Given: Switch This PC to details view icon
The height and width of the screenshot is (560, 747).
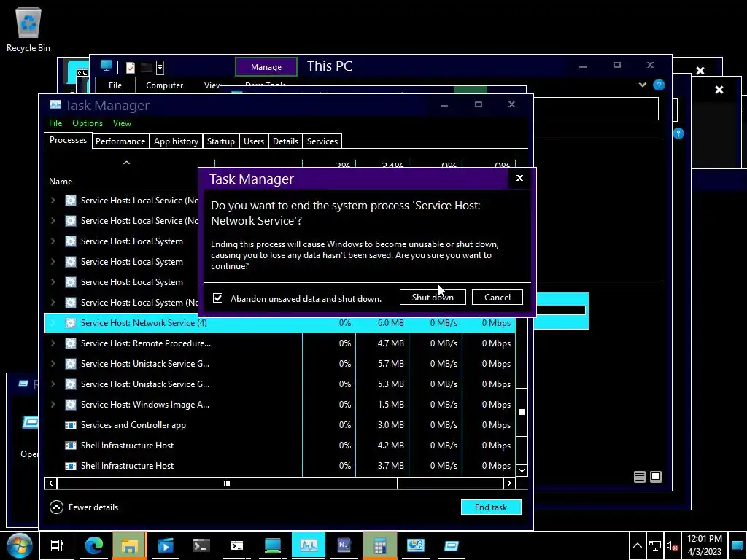Looking at the screenshot, I should point(640,477).
